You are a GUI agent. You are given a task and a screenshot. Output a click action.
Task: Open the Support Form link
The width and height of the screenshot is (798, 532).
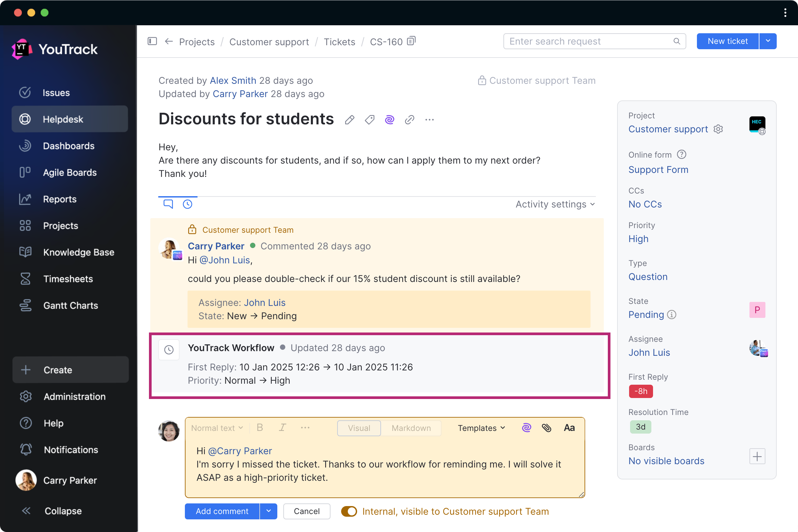click(658, 169)
